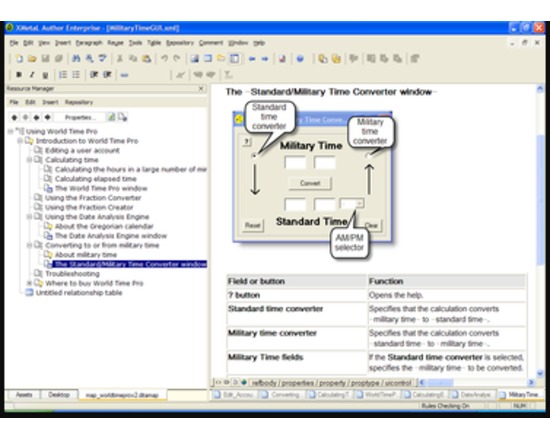The width and height of the screenshot is (550, 440).
Task: Click the green element icon left of refbody breadcrumb
Action: click(x=244, y=382)
